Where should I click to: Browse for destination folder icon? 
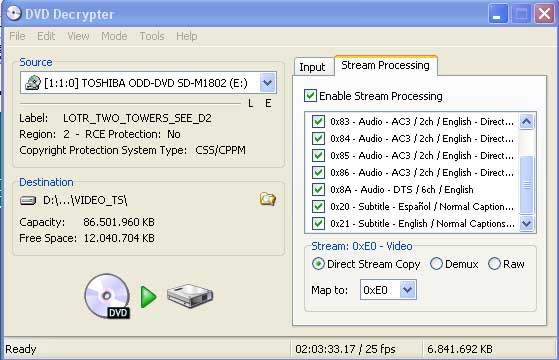268,199
